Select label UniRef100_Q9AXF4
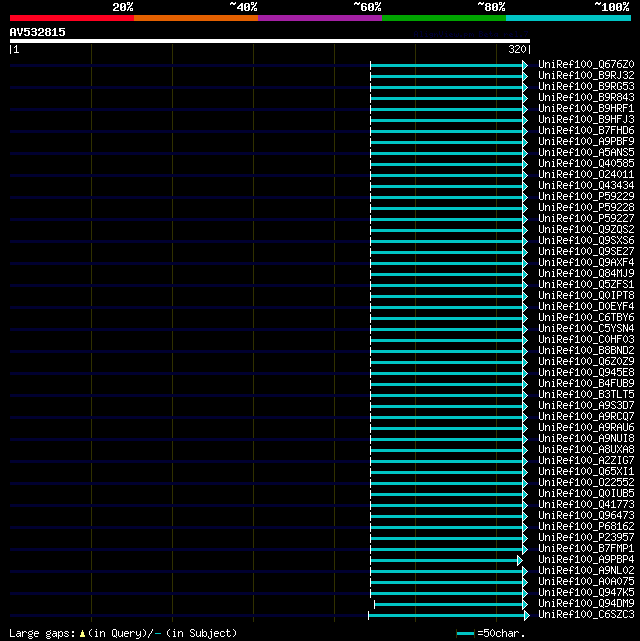The width and height of the screenshot is (640, 641). (x=586, y=262)
